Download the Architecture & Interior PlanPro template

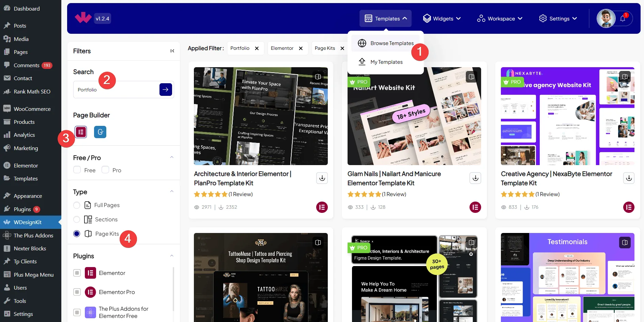322,178
